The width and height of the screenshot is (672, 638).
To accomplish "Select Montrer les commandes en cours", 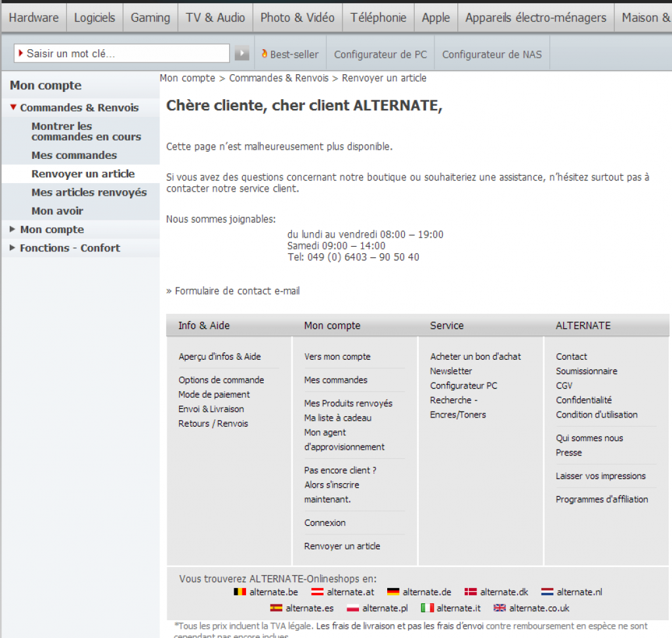I will click(86, 131).
